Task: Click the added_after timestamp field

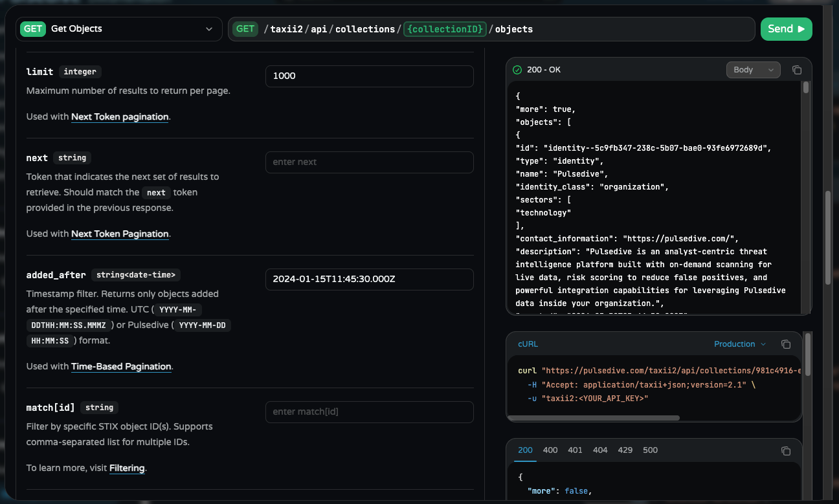Action: [369, 279]
